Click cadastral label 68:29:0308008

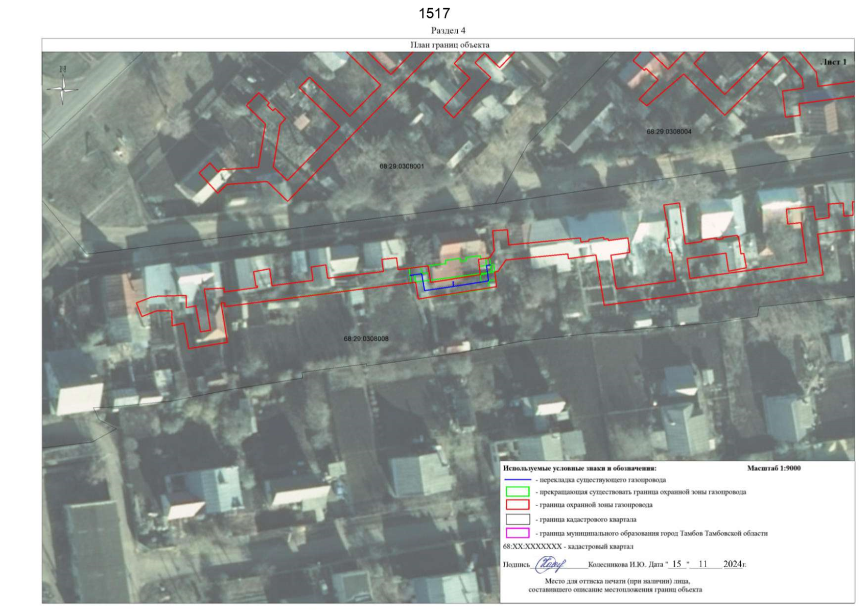[366, 339]
